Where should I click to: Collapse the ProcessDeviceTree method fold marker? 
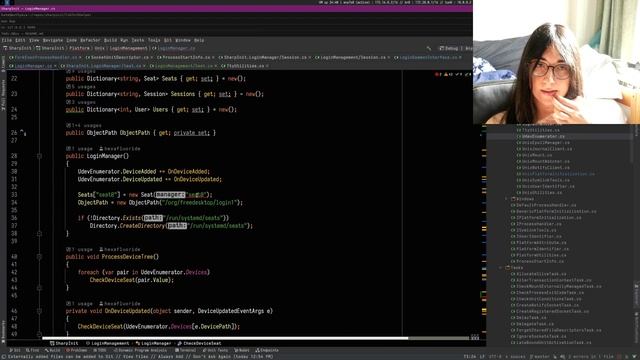(x=40, y=257)
